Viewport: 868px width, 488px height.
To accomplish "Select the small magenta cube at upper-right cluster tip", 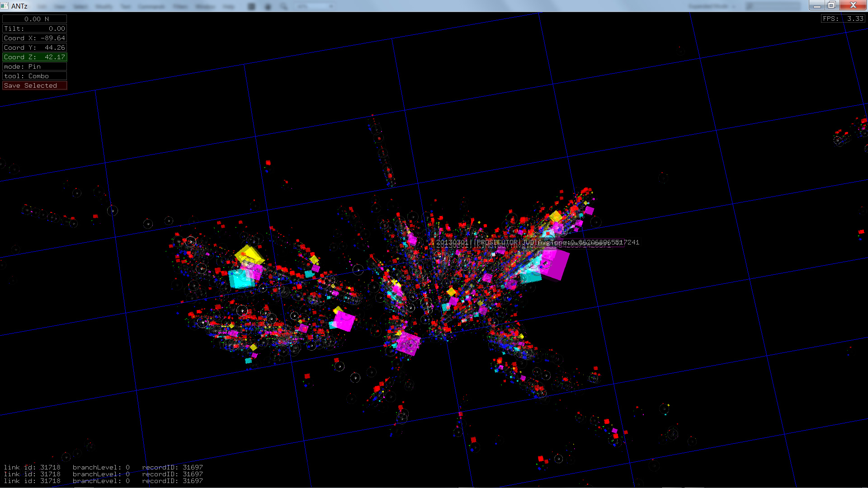I will (x=589, y=211).
